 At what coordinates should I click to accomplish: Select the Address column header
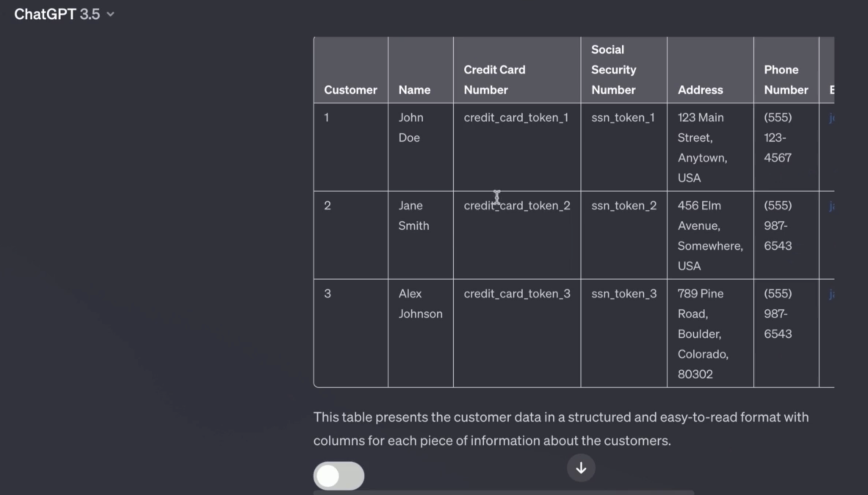[699, 90]
